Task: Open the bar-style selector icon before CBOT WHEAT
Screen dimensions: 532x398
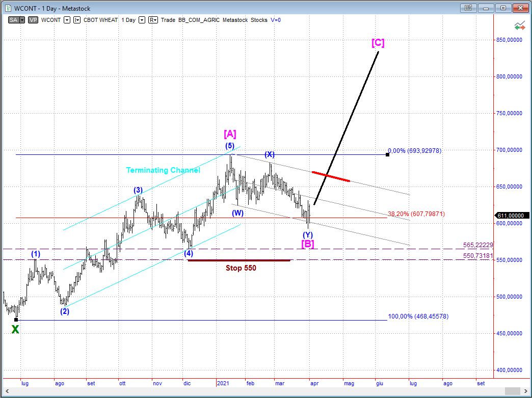Action: coord(77,20)
